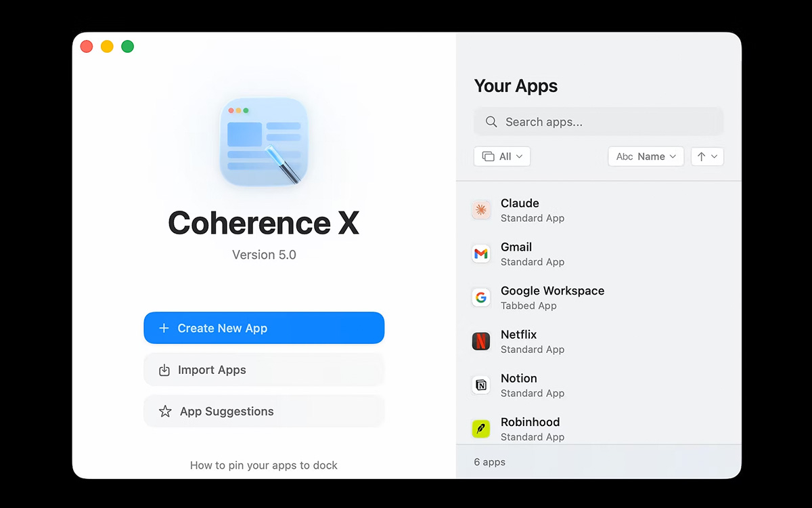Click the Notion app icon
The width and height of the screenshot is (812, 508).
pyautogui.click(x=481, y=385)
